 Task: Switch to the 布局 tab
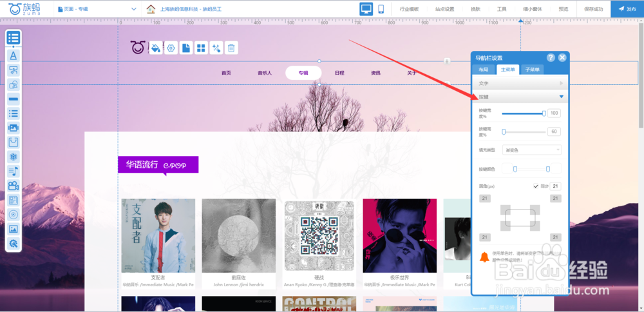484,70
